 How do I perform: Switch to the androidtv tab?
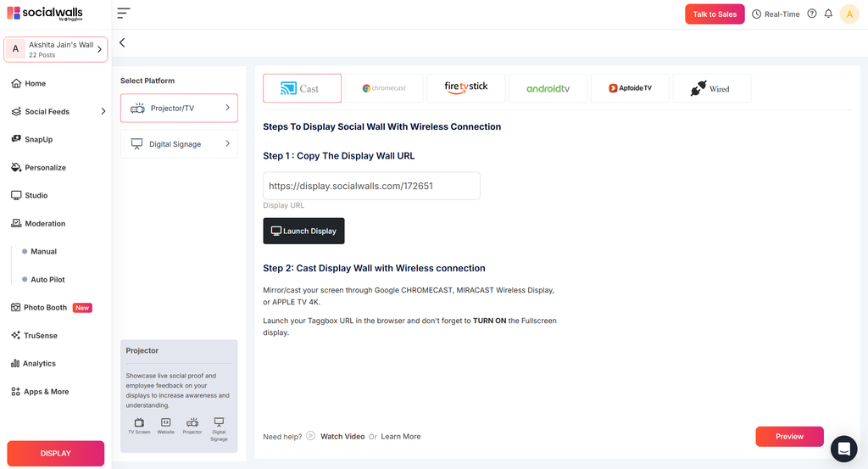[548, 88]
